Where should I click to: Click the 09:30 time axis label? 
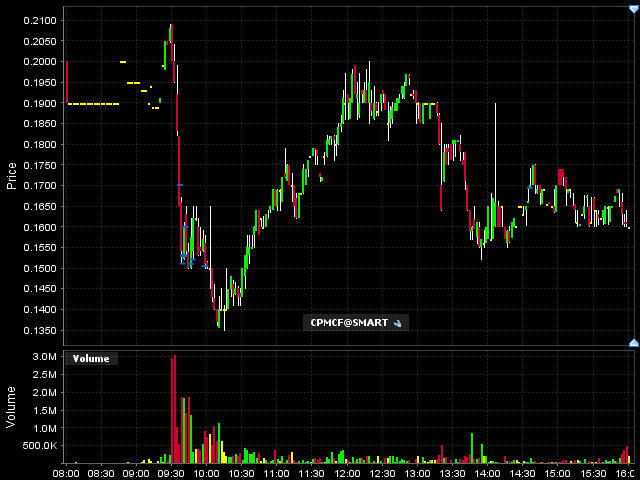(172, 472)
